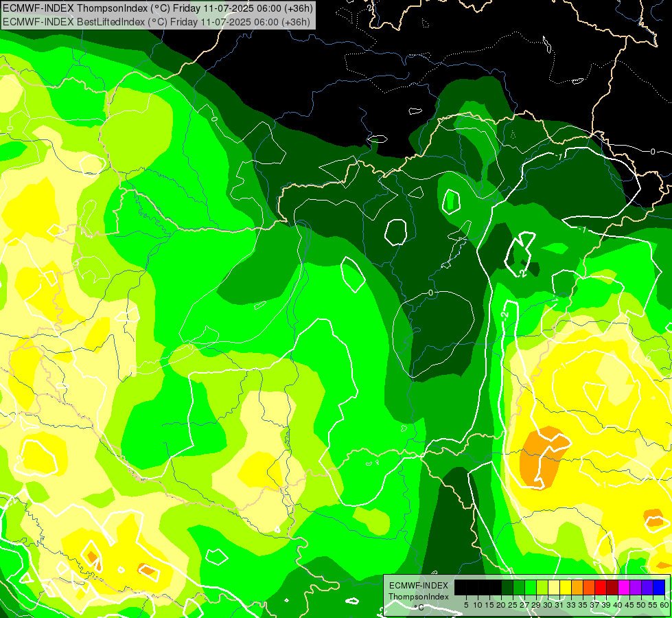
Task: Select the medium green 25–27 legend swatch
Action: [518, 587]
